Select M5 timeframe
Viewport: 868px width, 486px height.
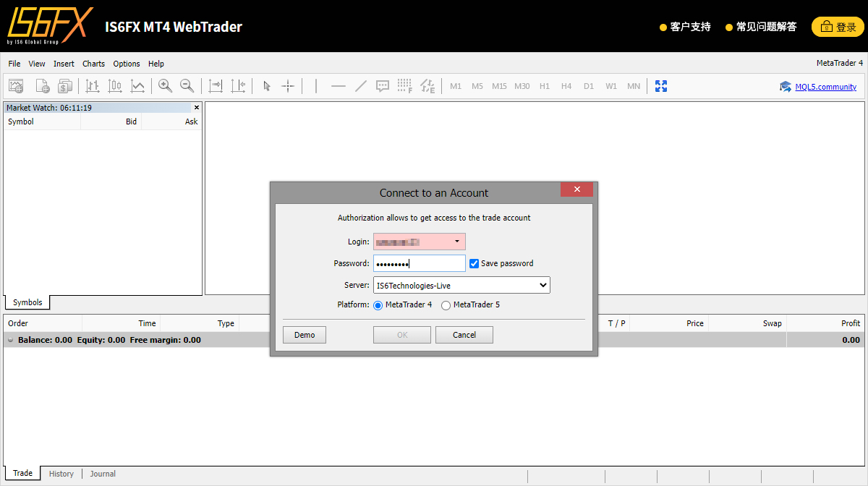point(477,86)
